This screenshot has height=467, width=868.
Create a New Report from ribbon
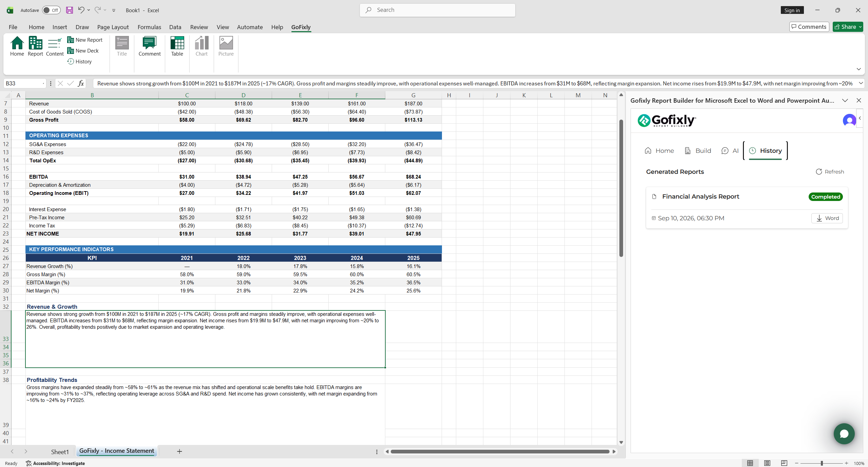click(85, 40)
